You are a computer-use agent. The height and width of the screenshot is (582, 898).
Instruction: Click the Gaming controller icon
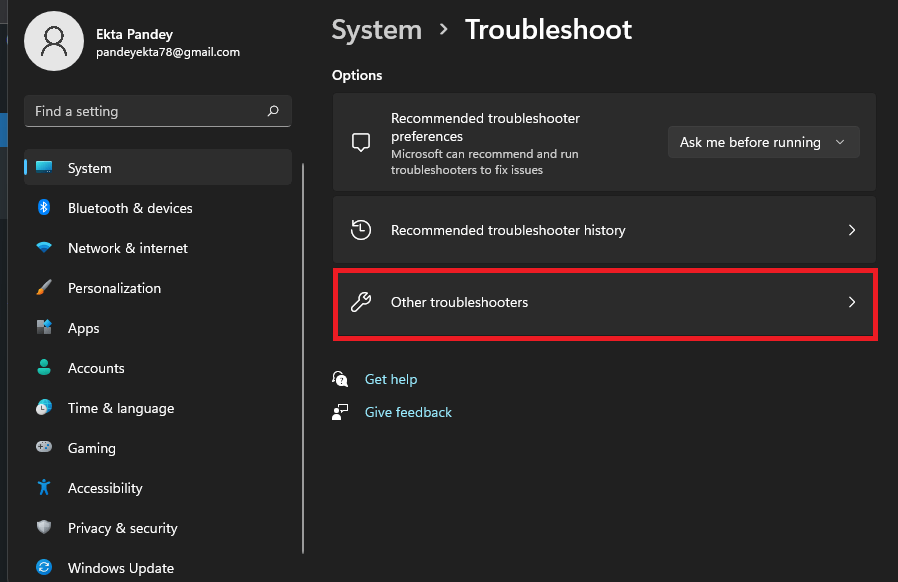44,448
